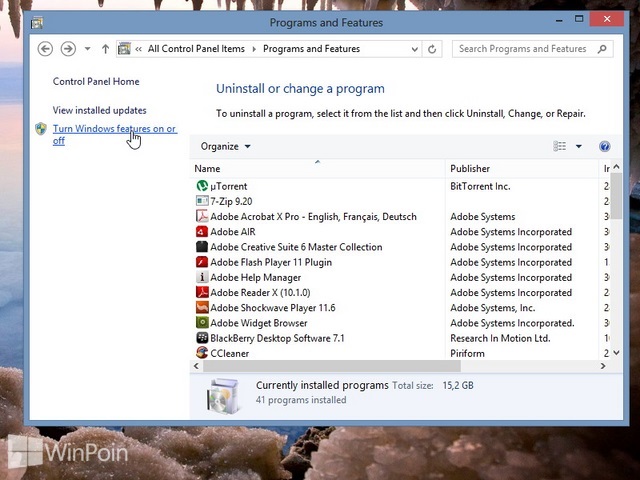Click Adobe Systems, Inc. publisher cell
Screen dimensions: 640x480
pyautogui.click(x=493, y=308)
